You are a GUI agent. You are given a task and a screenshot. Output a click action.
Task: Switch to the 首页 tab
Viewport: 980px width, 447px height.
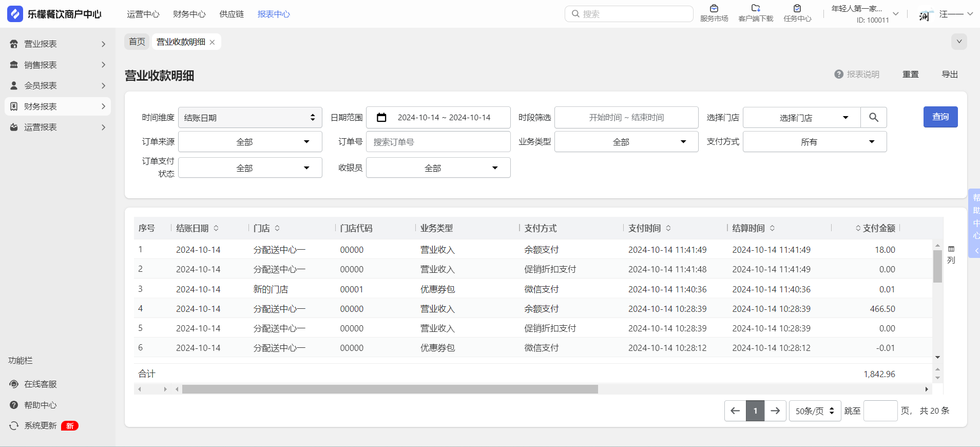click(x=137, y=42)
